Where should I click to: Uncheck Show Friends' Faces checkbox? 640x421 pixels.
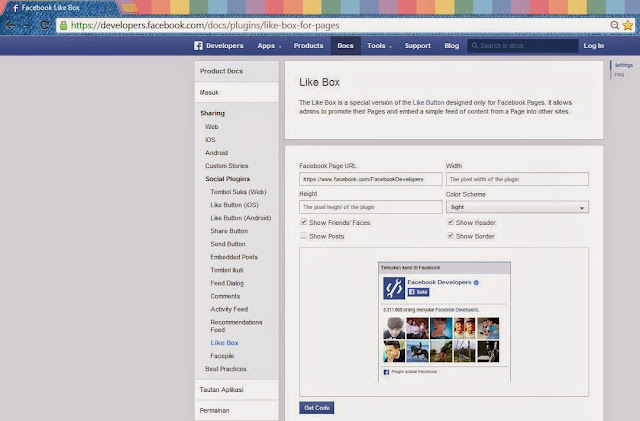[x=303, y=222]
